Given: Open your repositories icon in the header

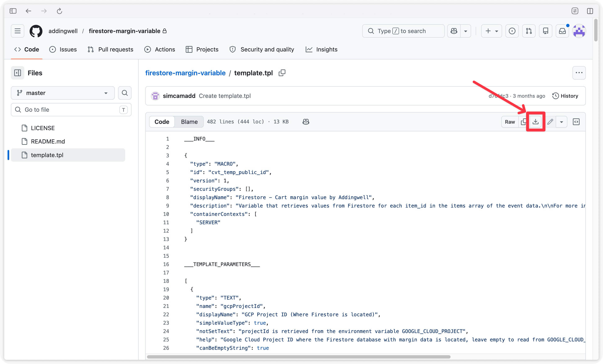Looking at the screenshot, I should 545,31.
